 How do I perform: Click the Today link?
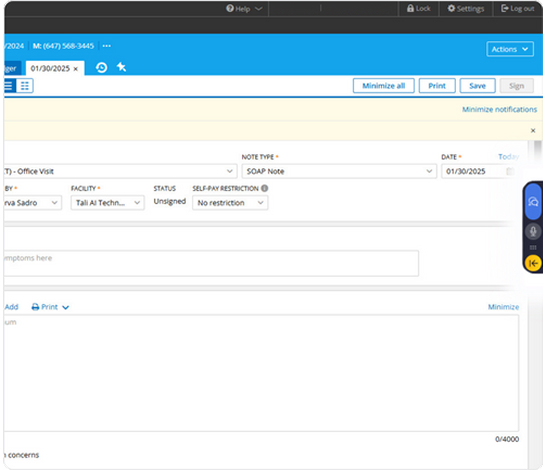pyautogui.click(x=508, y=157)
